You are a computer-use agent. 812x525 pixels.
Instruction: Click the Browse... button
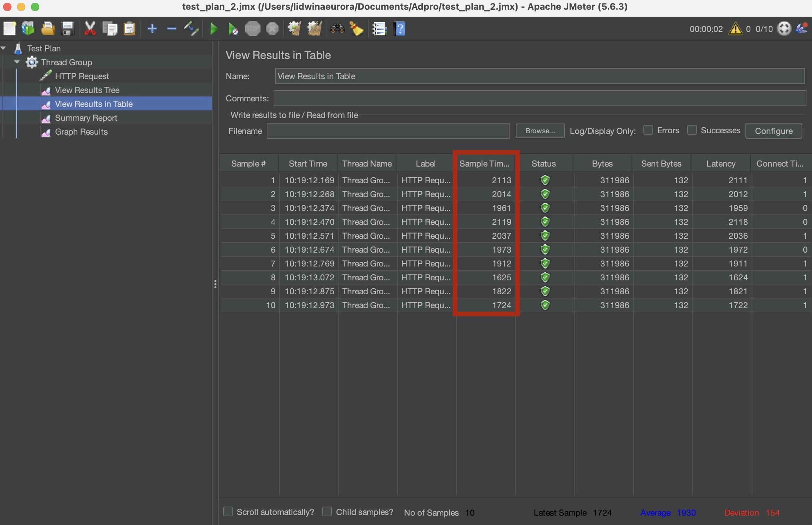click(x=540, y=131)
